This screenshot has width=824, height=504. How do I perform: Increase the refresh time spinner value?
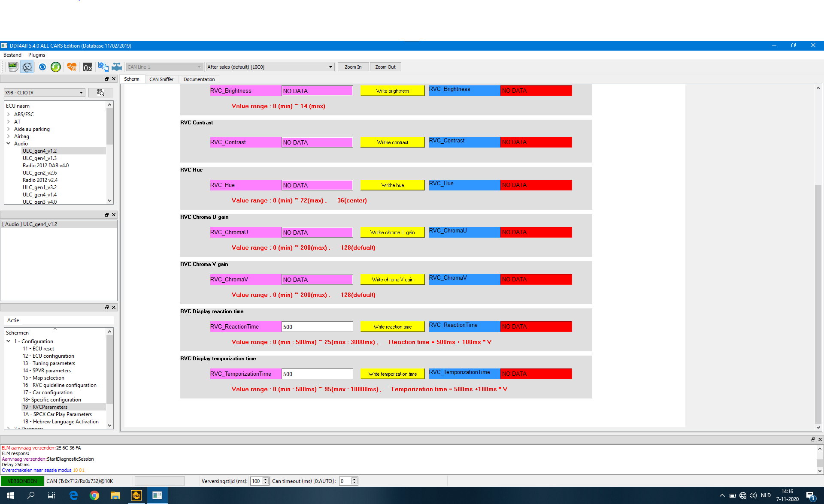266,479
